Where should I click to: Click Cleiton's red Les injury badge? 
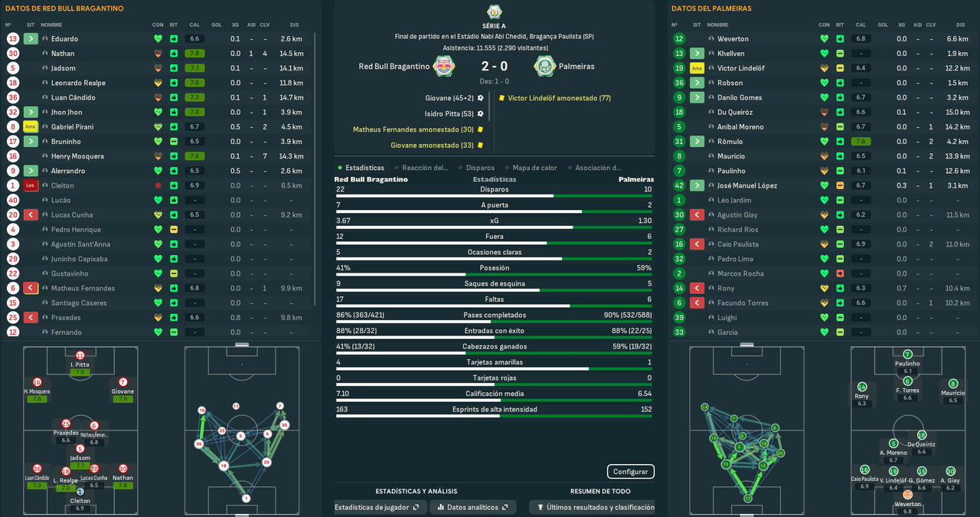[x=31, y=185]
